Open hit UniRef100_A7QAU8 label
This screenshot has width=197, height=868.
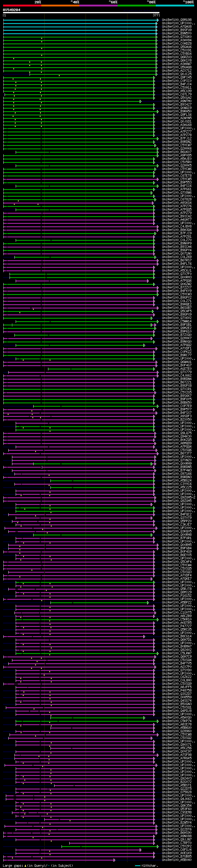pyautogui.click(x=177, y=26)
